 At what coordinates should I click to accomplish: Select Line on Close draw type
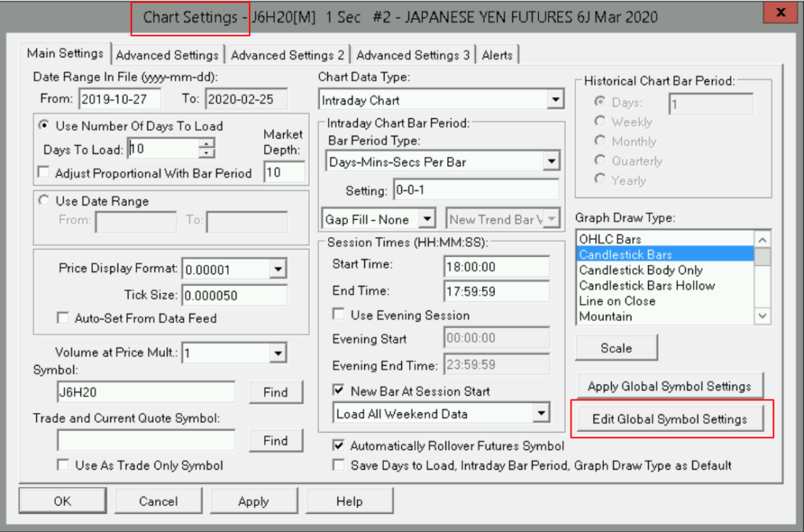pyautogui.click(x=665, y=300)
